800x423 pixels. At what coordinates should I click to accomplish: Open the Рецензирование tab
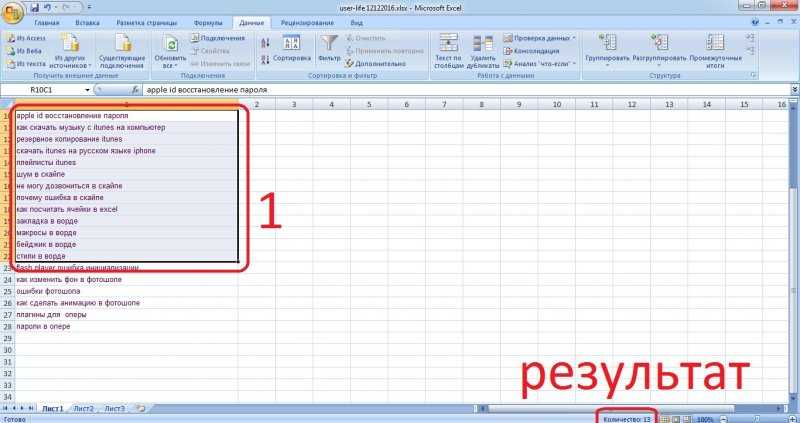click(x=307, y=23)
